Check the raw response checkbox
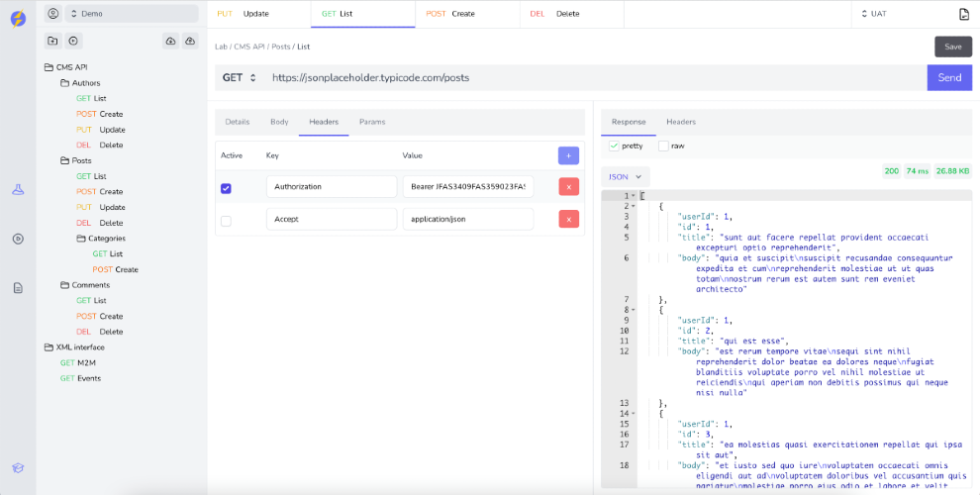Viewport: 980px width, 495px height. [x=663, y=147]
